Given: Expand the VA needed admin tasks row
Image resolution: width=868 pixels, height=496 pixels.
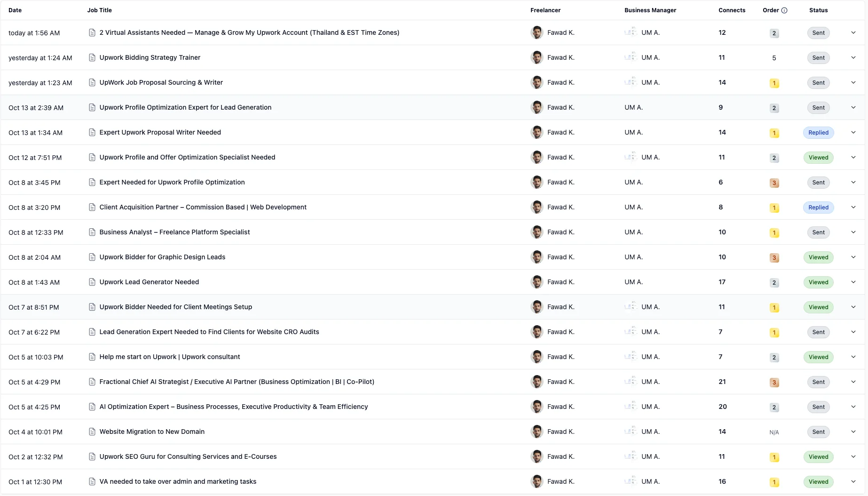Looking at the screenshot, I should coord(853,481).
